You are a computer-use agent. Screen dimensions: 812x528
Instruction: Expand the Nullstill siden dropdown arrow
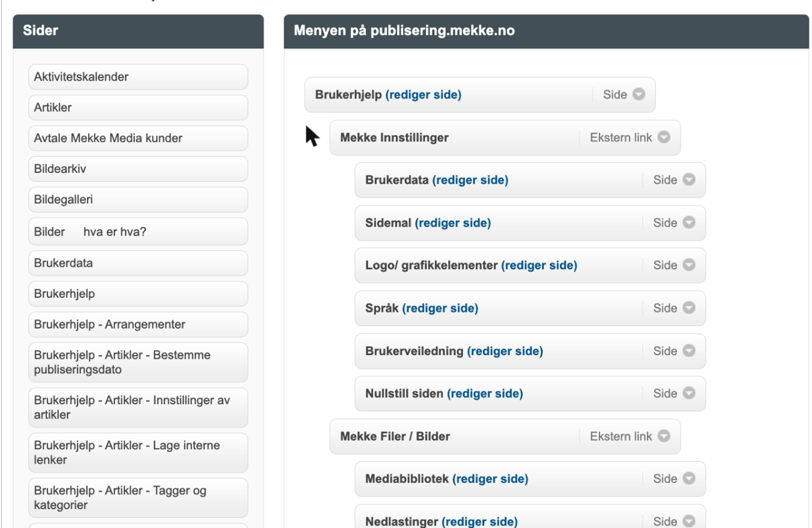pos(688,394)
